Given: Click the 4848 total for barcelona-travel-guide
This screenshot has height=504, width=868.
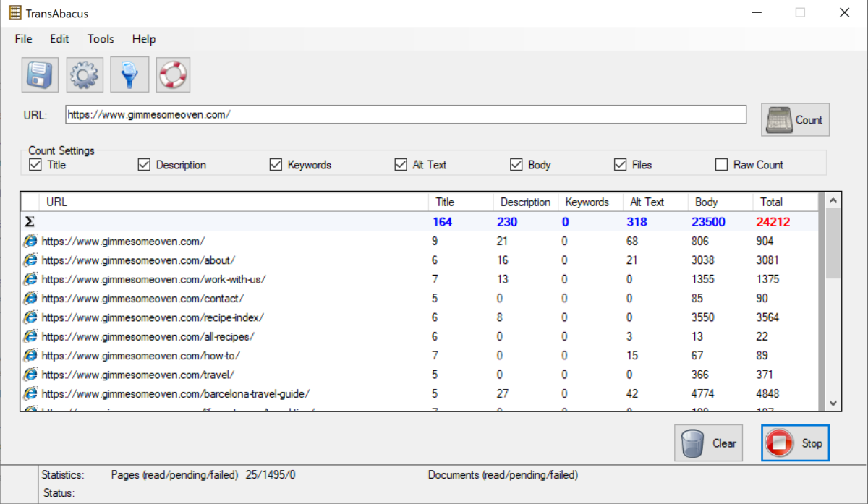Looking at the screenshot, I should 769,394.
